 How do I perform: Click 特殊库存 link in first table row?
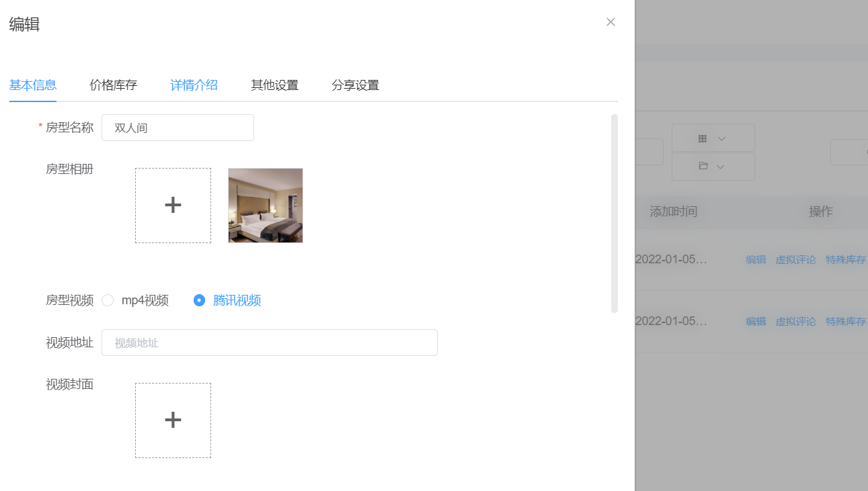pos(846,260)
